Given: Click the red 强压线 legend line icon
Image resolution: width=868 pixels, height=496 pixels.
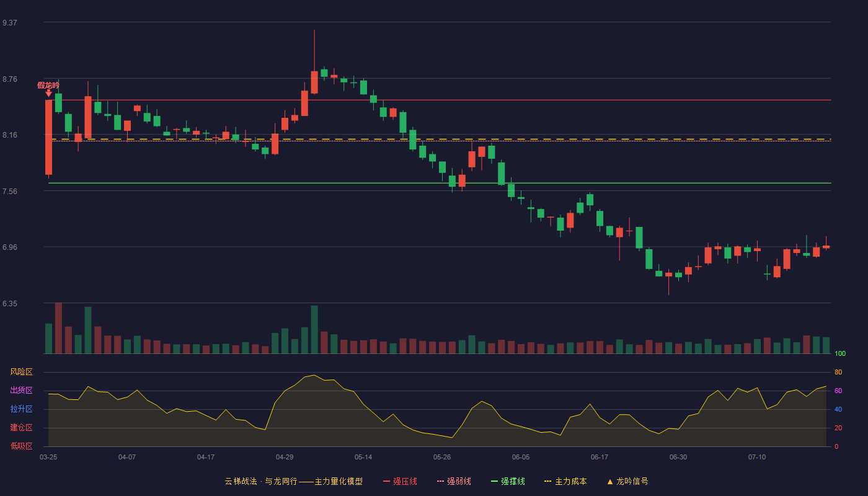Looking at the screenshot, I should point(386,481).
